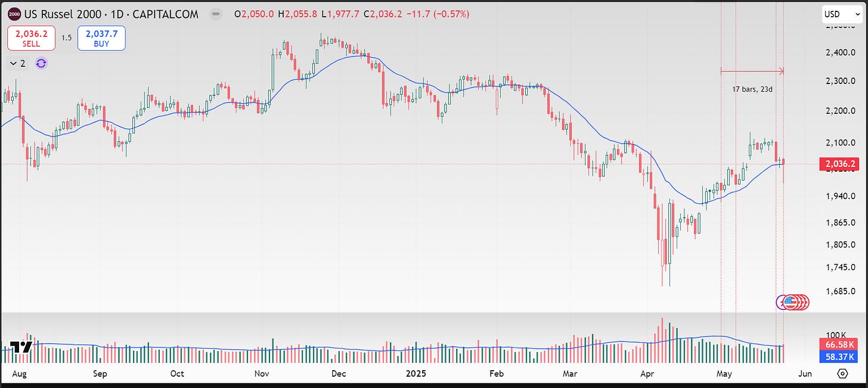Click the May label on time axis
Viewport: 868px width, 388px height.
tap(724, 374)
